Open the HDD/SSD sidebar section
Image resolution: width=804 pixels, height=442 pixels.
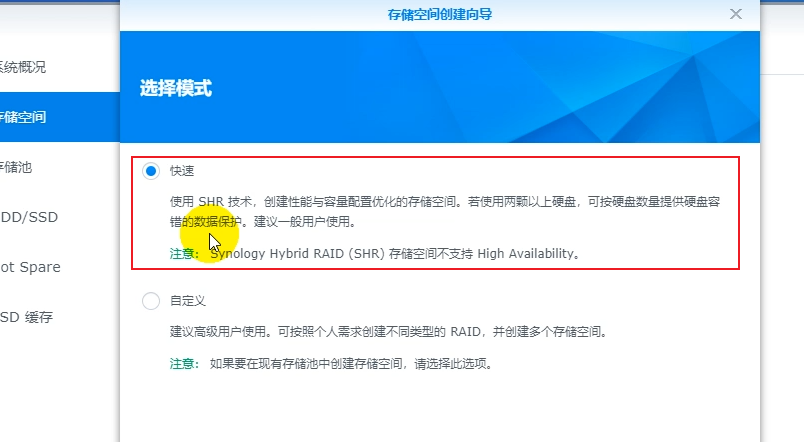click(29, 217)
